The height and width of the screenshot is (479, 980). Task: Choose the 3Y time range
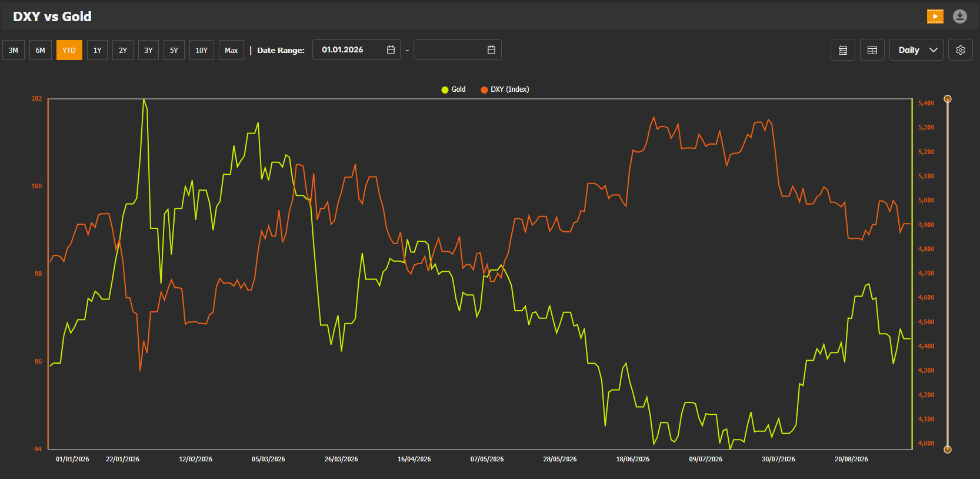point(148,50)
